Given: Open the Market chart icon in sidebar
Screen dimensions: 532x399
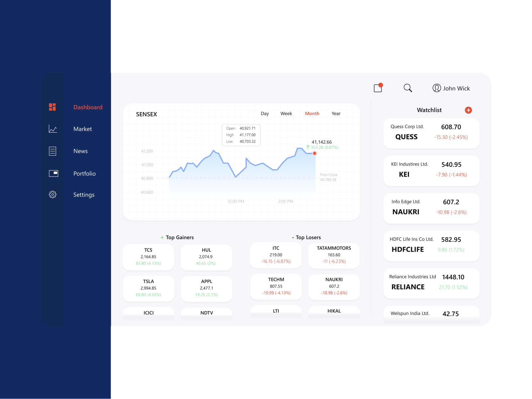Looking at the screenshot, I should pos(52,129).
